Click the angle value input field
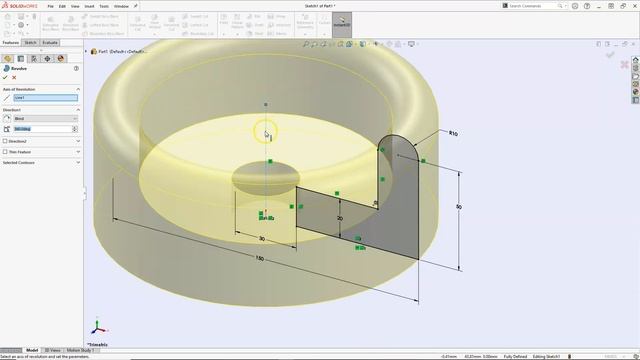 point(43,129)
